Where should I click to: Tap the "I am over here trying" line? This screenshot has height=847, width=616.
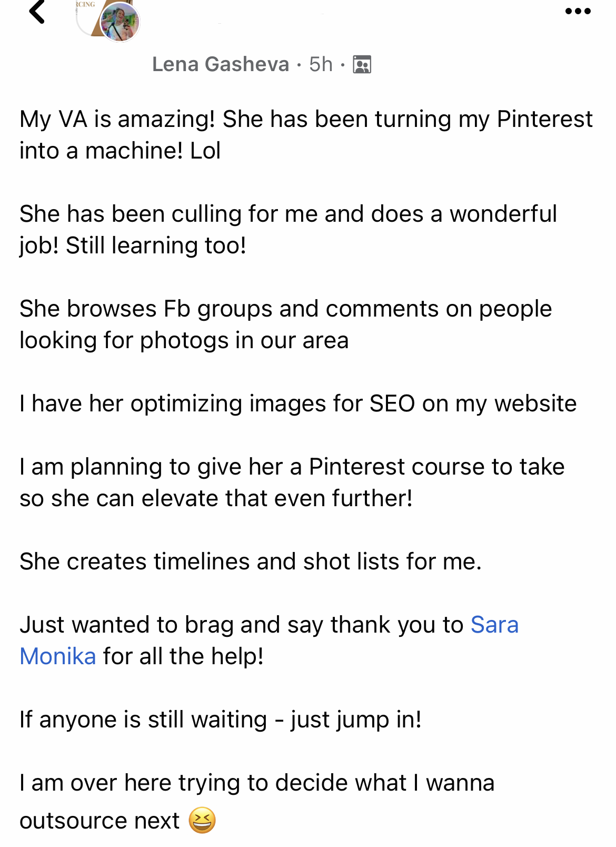pos(257,783)
